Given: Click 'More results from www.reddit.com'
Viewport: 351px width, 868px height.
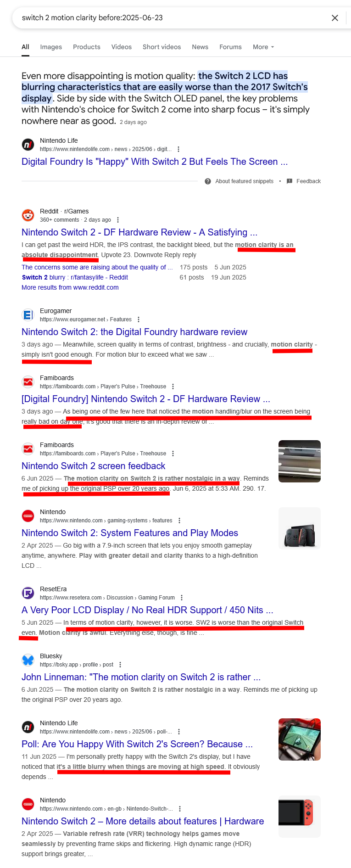Looking at the screenshot, I should click(70, 287).
